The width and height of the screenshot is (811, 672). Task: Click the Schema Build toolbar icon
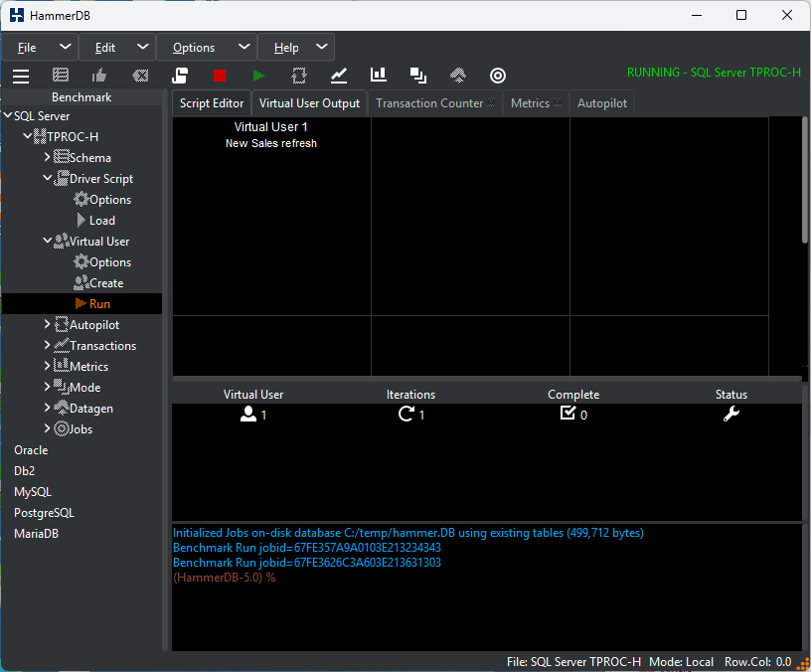click(61, 76)
